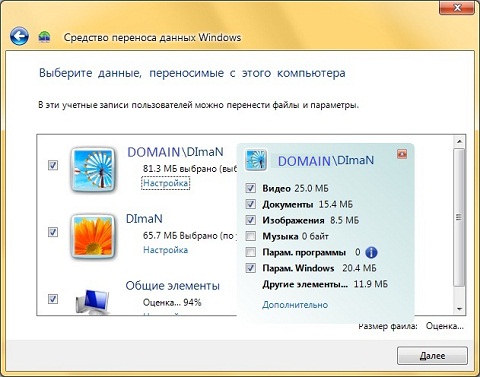Enable the Парам. программы checkbox
The height and width of the screenshot is (377, 480).
[x=251, y=252]
